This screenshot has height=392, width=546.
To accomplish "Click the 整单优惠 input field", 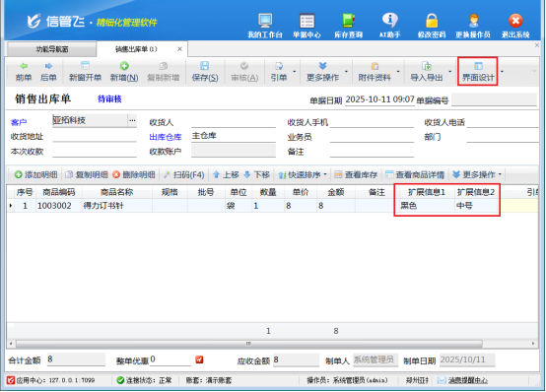I will pos(171,359).
